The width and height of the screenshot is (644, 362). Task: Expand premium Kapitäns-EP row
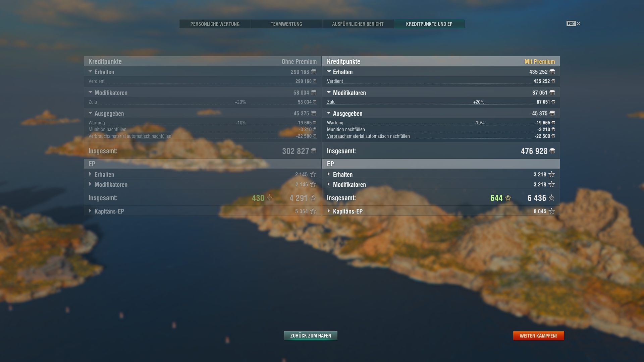329,211
